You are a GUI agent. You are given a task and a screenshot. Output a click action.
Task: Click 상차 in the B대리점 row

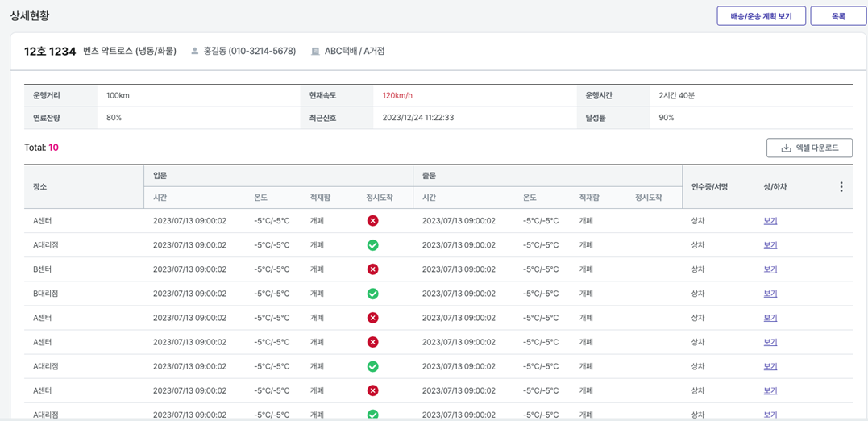pos(698,294)
